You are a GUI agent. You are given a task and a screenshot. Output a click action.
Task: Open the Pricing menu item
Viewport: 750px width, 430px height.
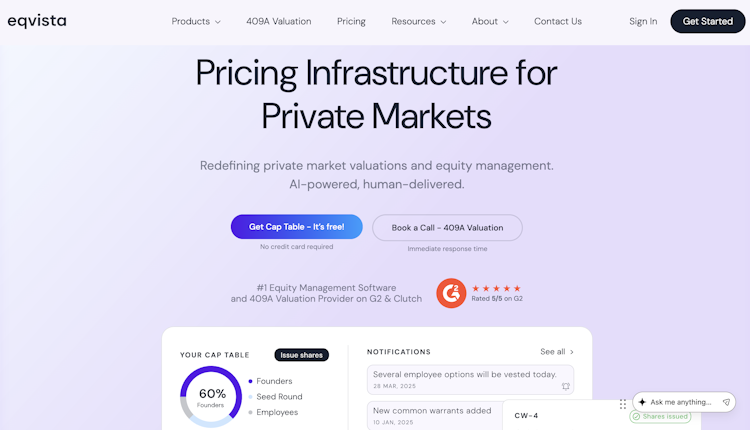[x=351, y=21]
